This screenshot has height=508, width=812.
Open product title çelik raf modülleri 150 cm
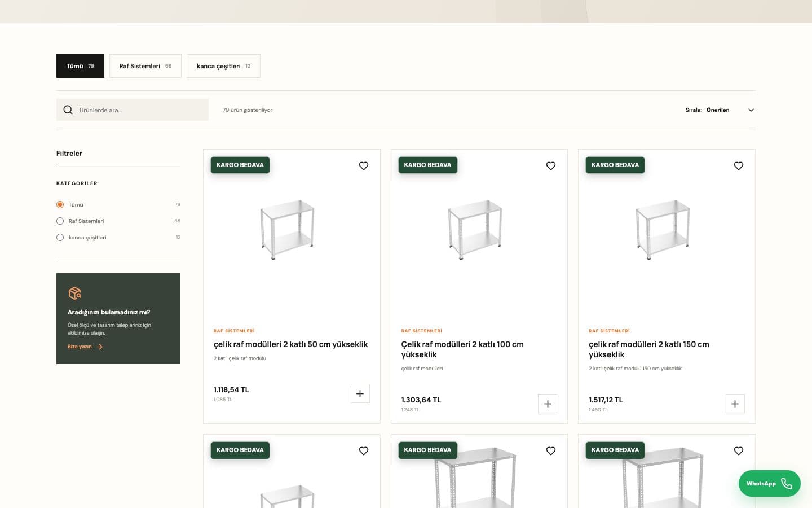point(648,349)
